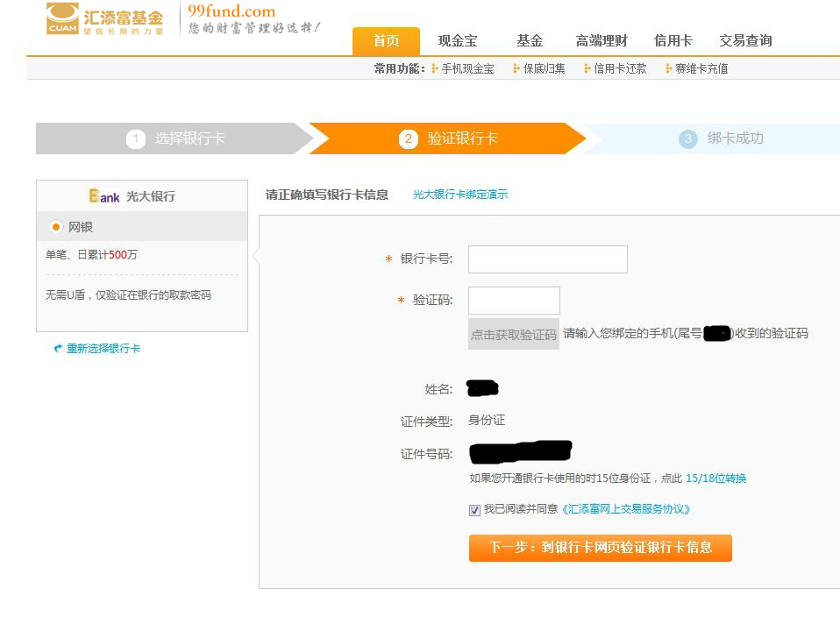
Task: Focus the 银行卡号 input field
Action: point(548,259)
